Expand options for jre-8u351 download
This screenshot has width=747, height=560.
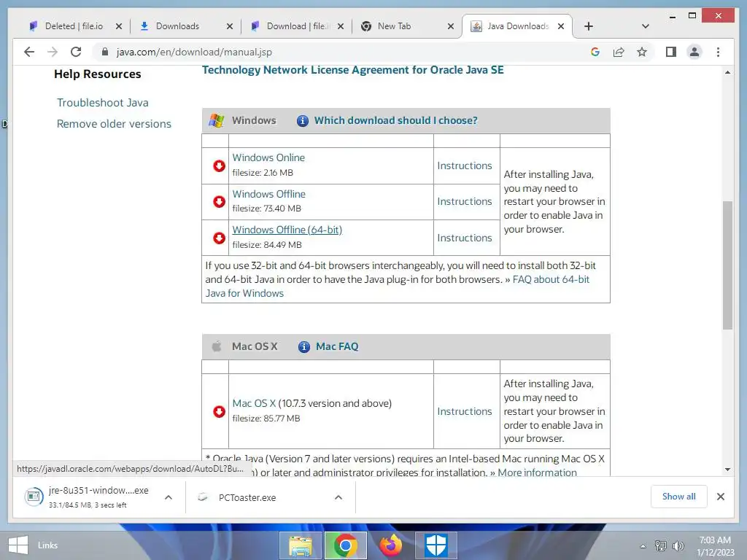pyautogui.click(x=169, y=497)
